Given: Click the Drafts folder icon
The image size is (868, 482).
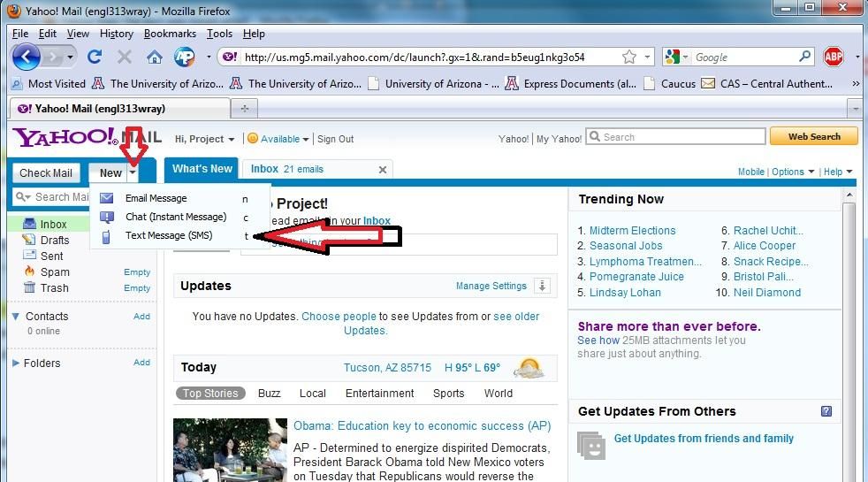Looking at the screenshot, I should (28, 240).
